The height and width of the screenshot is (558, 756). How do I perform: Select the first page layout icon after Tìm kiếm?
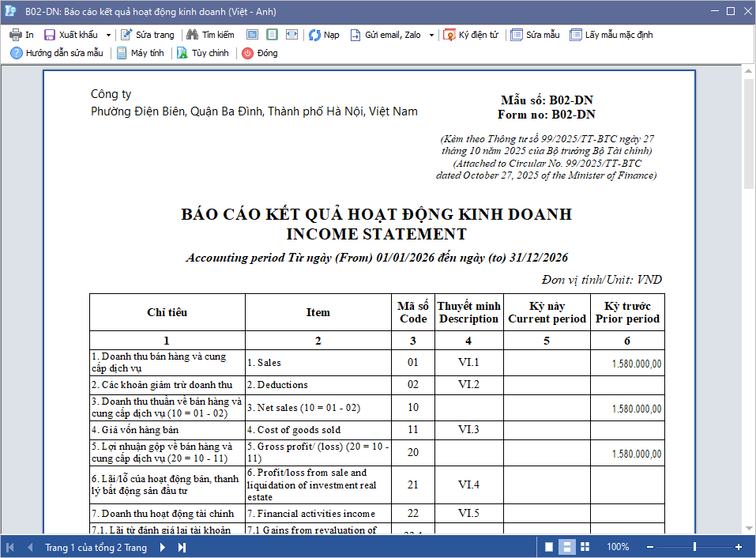(252, 35)
